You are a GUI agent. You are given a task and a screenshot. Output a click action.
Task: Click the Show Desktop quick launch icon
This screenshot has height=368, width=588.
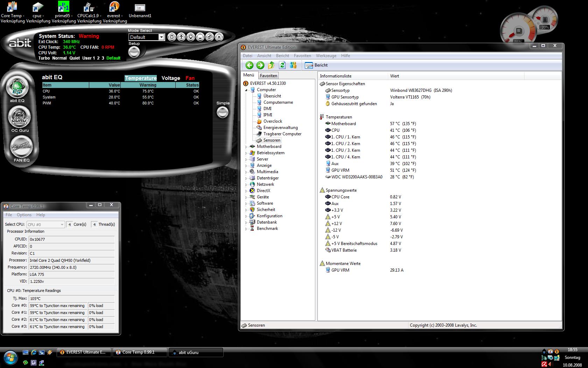pyautogui.click(x=26, y=352)
